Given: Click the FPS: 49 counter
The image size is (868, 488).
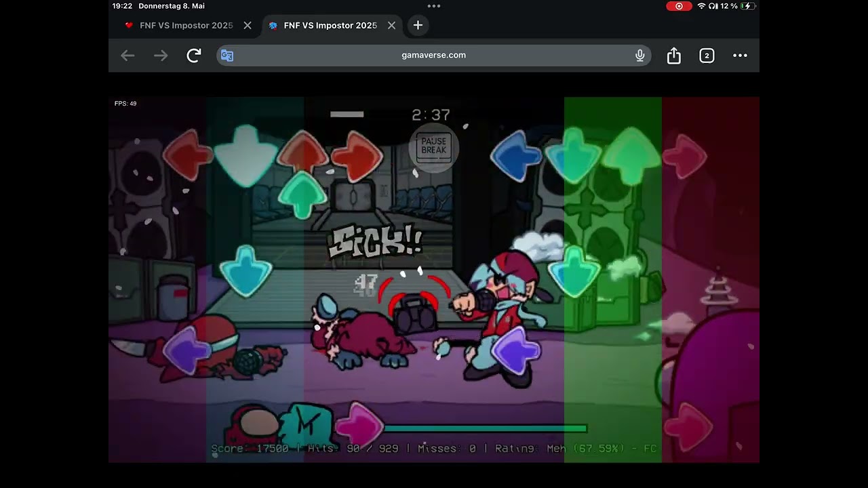Looking at the screenshot, I should point(125,104).
